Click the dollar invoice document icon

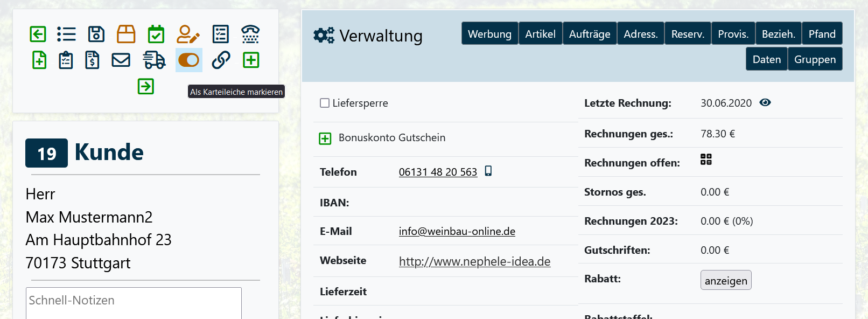coord(92,60)
